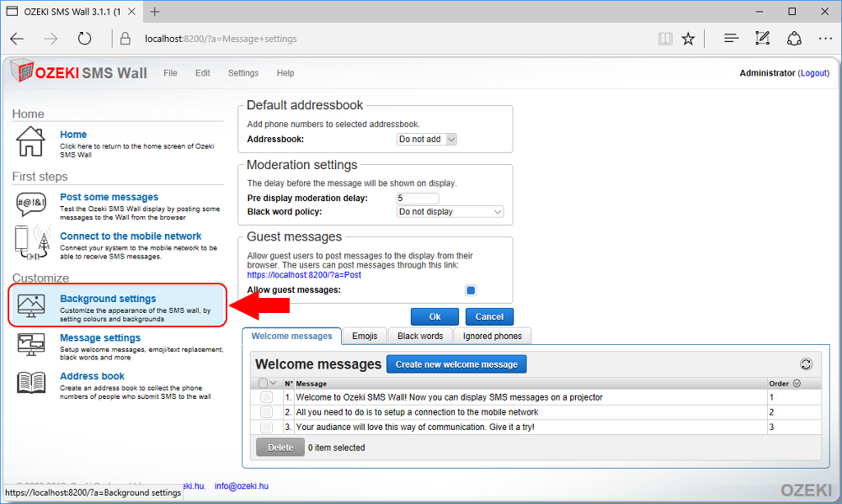Open the guest Post link URL

tap(304, 275)
